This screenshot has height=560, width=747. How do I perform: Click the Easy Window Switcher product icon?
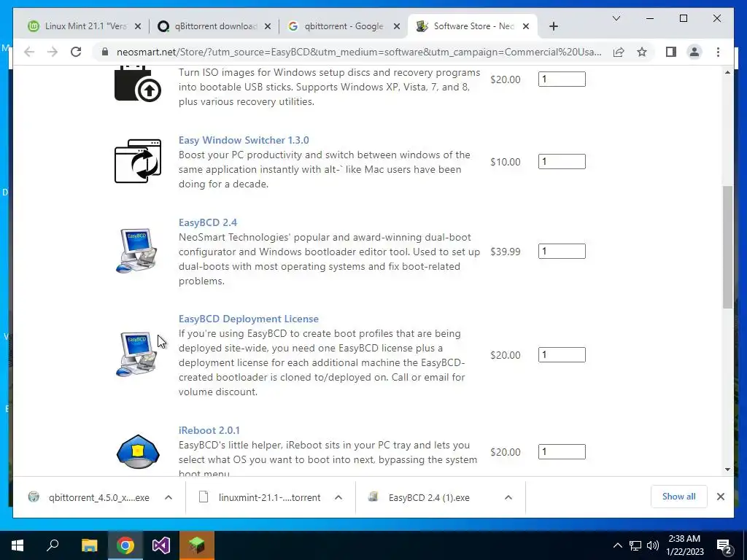(x=138, y=161)
